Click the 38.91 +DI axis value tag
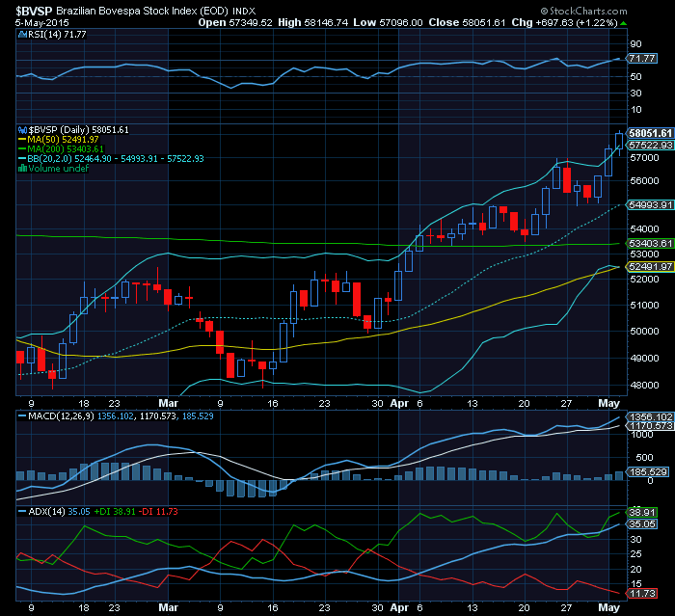The width and height of the screenshot is (675, 616). pos(642,512)
